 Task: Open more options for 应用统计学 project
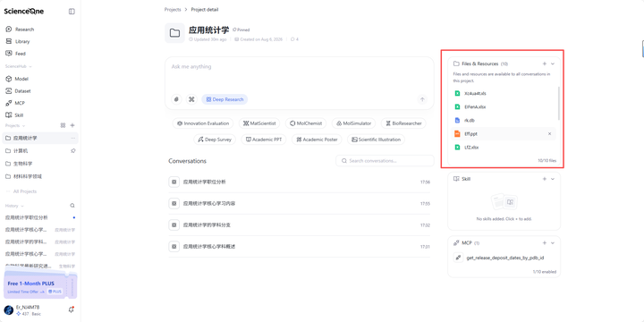click(73, 138)
